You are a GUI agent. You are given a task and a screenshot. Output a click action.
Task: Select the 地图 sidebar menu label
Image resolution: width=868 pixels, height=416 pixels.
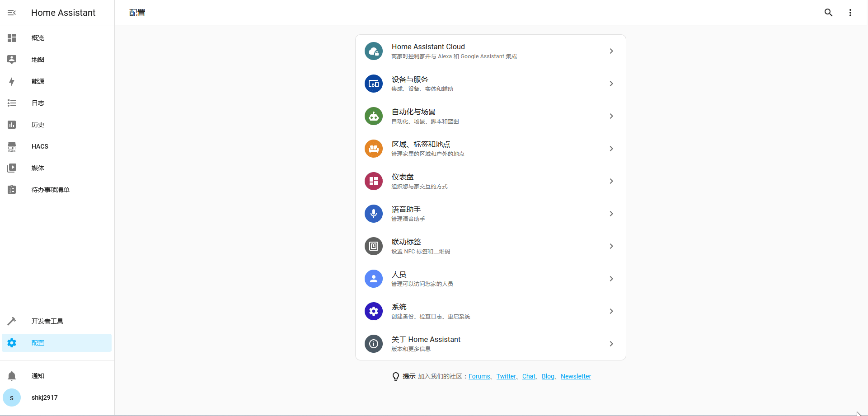point(38,60)
